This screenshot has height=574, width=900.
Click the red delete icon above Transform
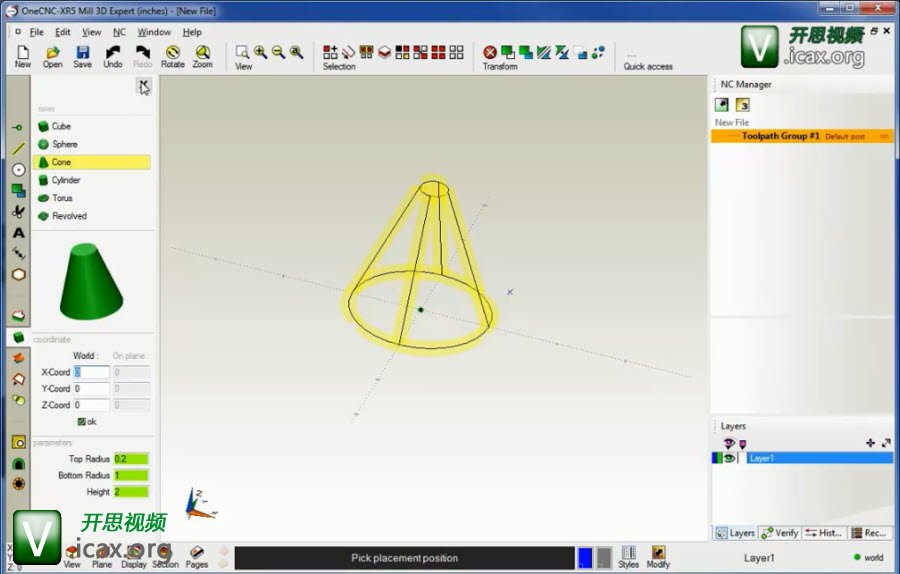click(490, 52)
